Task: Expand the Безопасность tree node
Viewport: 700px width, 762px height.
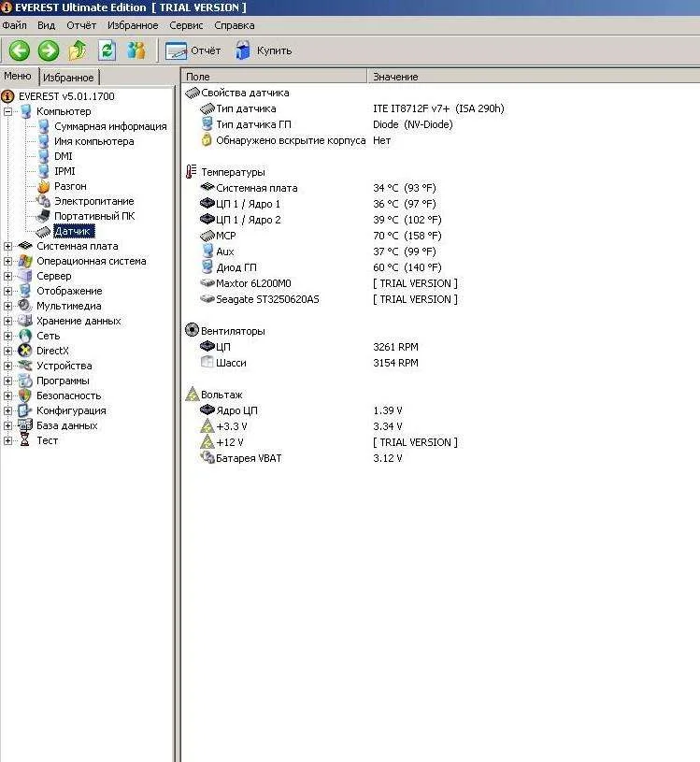Action: (x=7, y=395)
